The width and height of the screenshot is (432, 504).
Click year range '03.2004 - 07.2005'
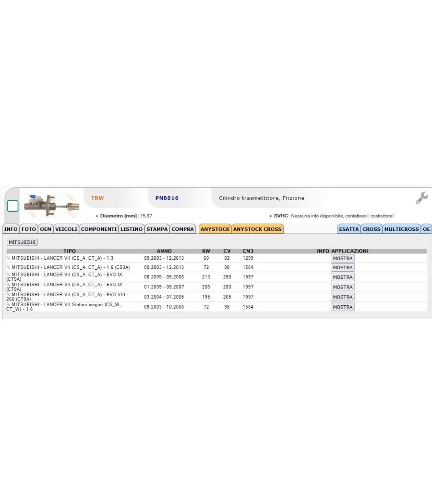pyautogui.click(x=164, y=297)
